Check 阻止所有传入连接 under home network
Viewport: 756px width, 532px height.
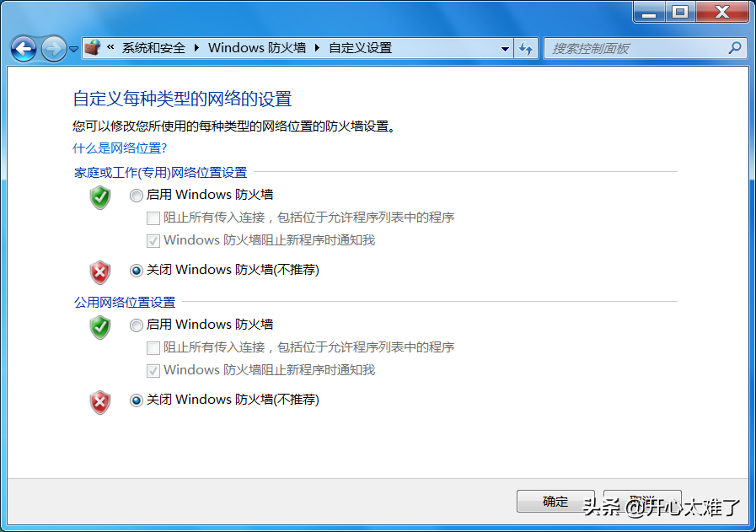153,218
